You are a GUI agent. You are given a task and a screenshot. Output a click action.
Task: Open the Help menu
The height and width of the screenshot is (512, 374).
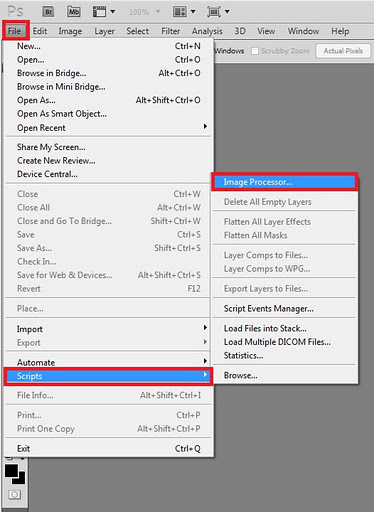[340, 31]
